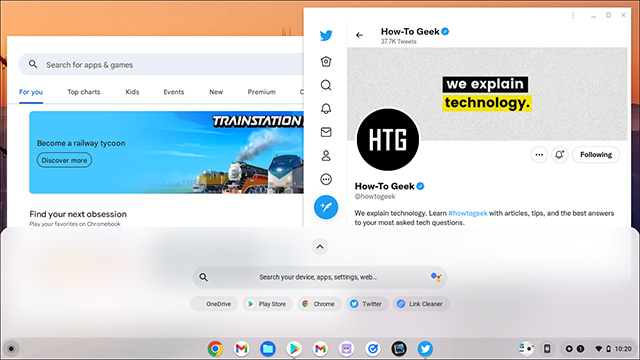Click the compose tweet feather button
This screenshot has width=640, height=360.
(326, 207)
